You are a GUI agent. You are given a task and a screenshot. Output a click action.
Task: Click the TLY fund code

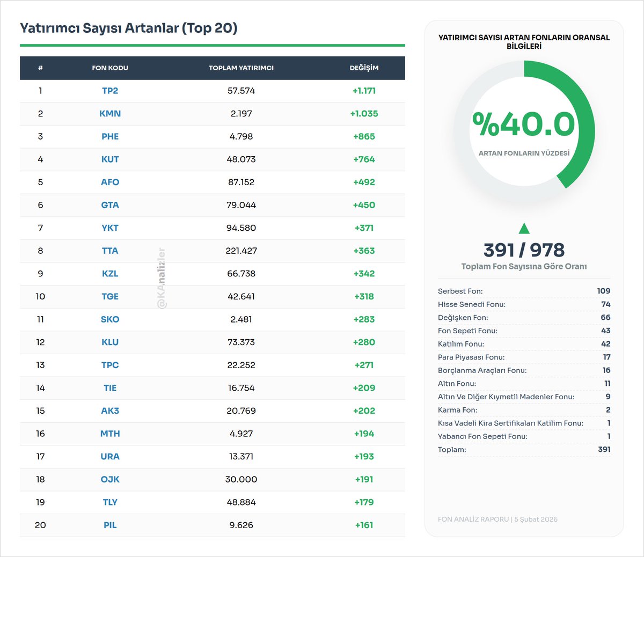pyautogui.click(x=110, y=502)
